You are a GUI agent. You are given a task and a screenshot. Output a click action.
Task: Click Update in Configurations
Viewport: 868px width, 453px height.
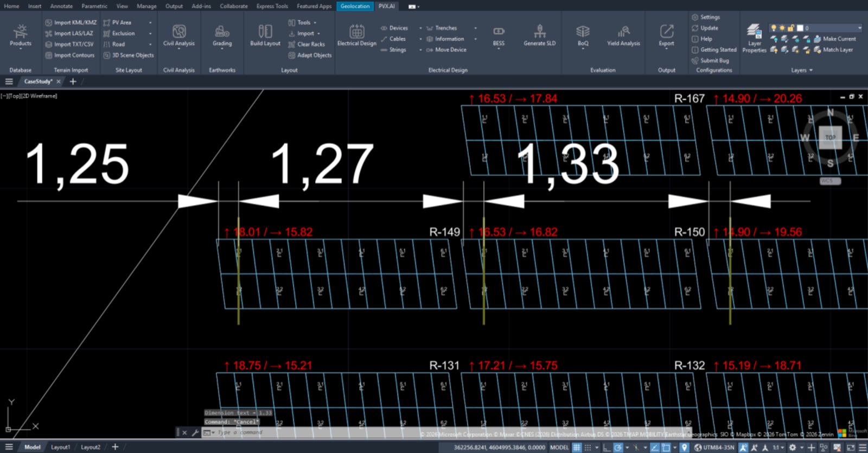705,28
